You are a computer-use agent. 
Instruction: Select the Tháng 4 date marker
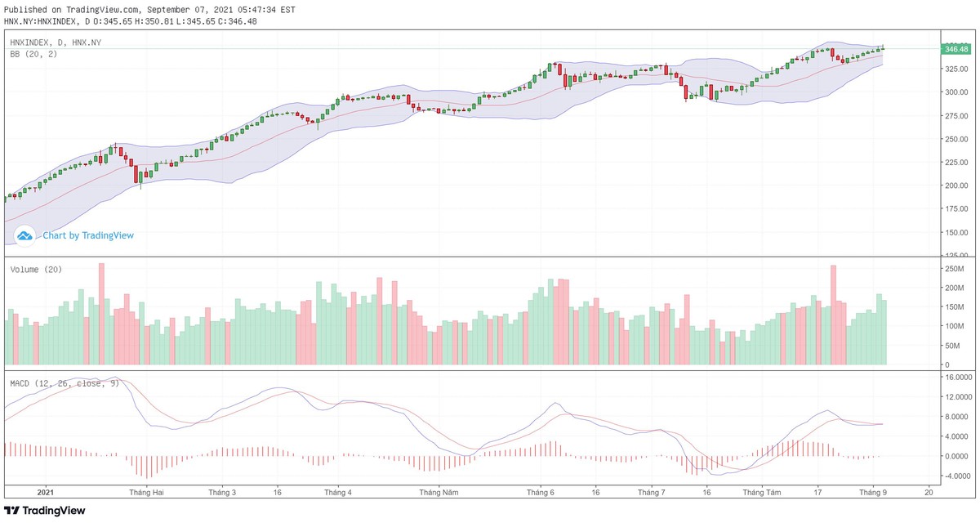[338, 493]
